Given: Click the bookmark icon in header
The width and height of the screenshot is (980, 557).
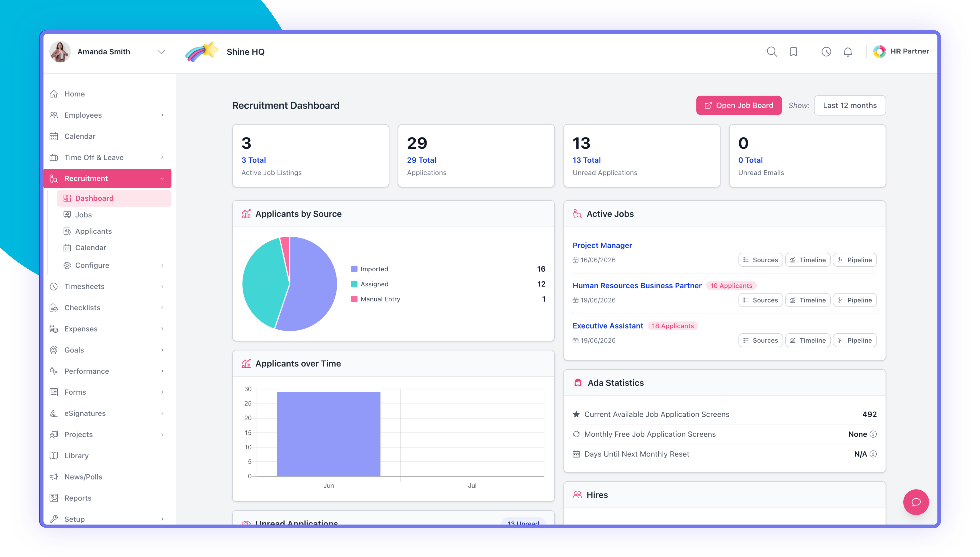Looking at the screenshot, I should tap(793, 52).
